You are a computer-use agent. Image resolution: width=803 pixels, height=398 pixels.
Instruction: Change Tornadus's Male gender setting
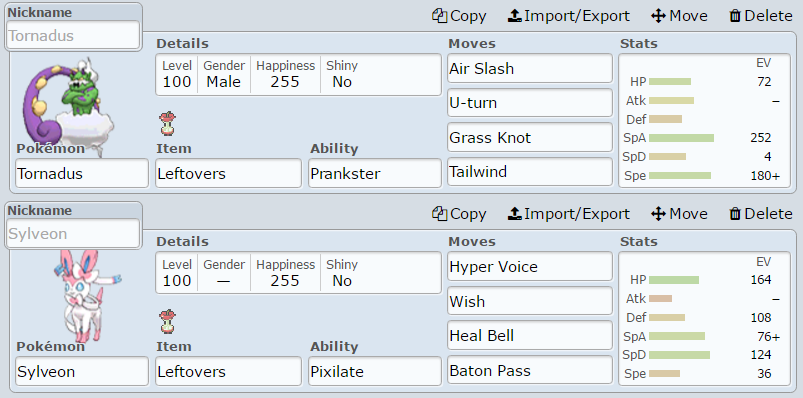click(224, 75)
